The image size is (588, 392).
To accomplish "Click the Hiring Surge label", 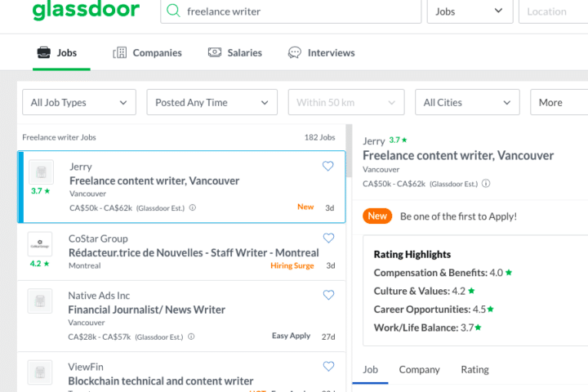I will point(292,265).
